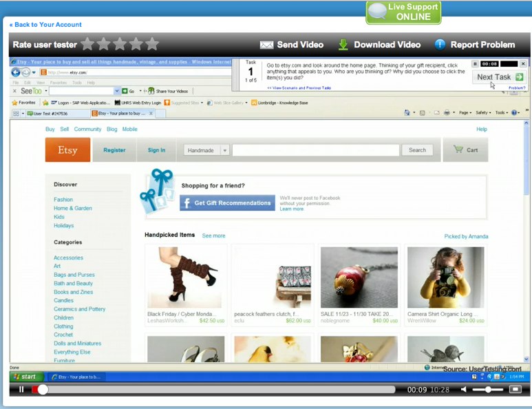Open the Safety dropdown menu

483,113
